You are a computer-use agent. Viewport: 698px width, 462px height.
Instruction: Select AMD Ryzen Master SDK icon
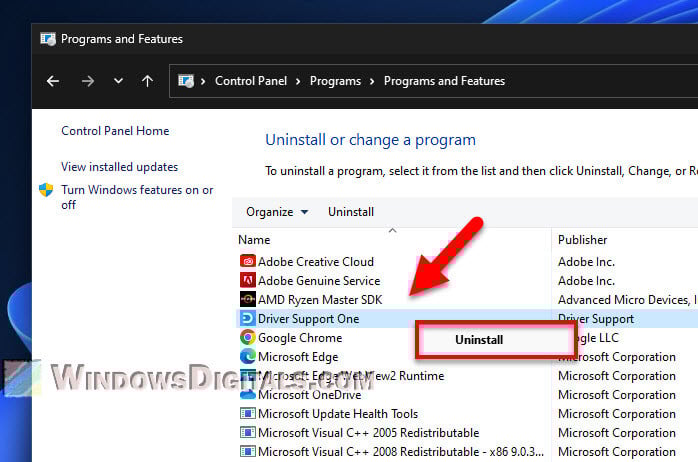(248, 300)
